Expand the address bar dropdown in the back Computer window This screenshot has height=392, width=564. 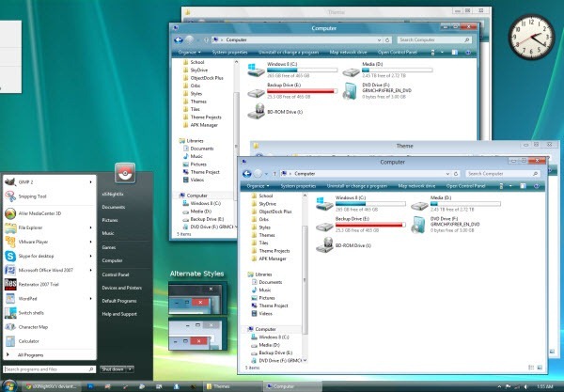point(379,39)
